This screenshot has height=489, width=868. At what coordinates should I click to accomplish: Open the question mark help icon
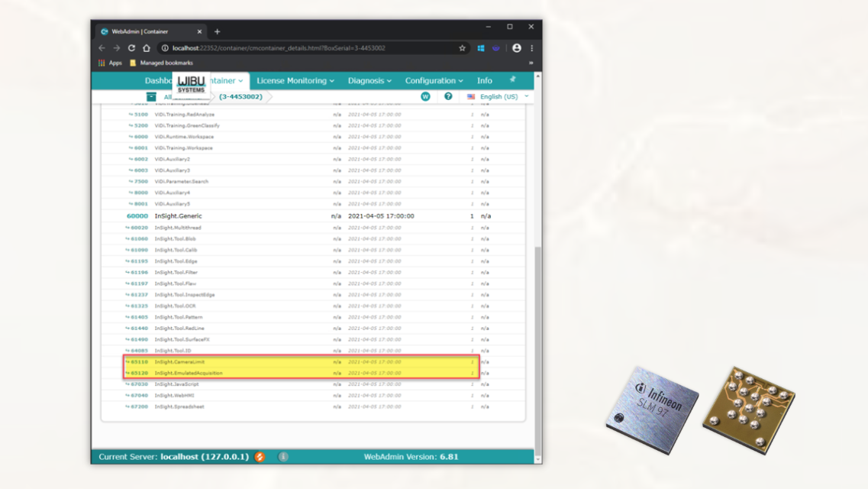(448, 96)
